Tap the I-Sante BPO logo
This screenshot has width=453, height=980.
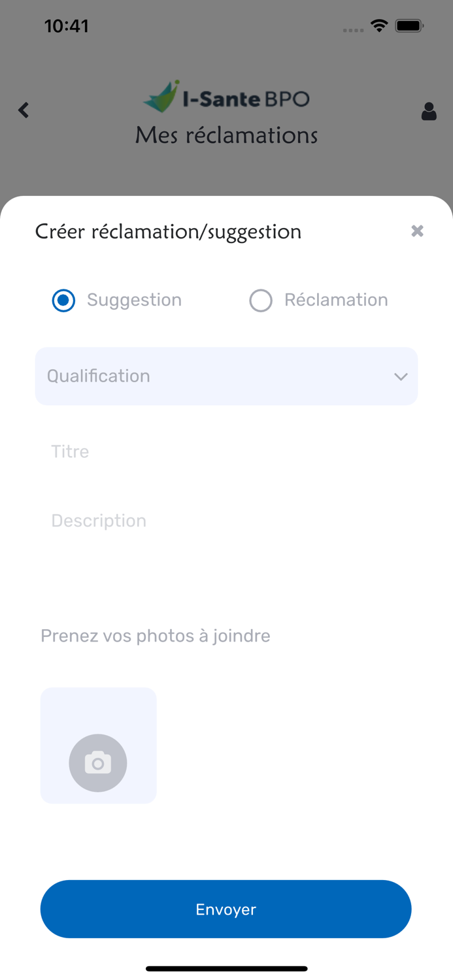(226, 97)
